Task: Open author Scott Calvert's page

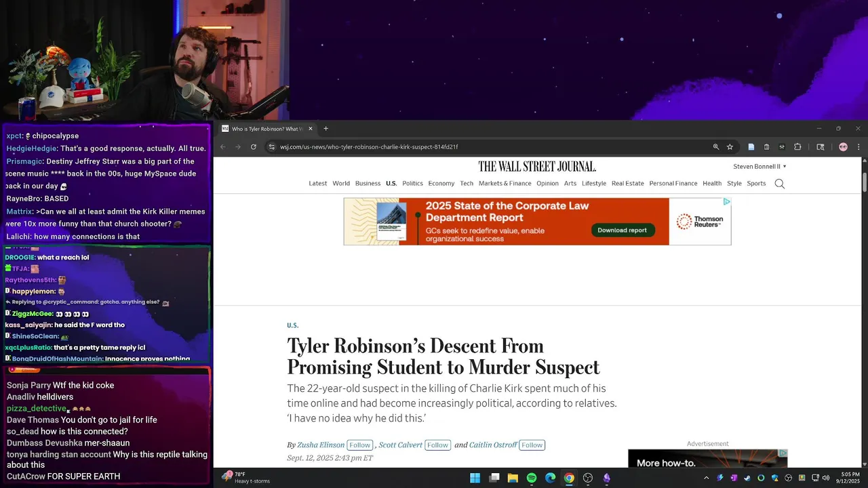Action: (400, 445)
